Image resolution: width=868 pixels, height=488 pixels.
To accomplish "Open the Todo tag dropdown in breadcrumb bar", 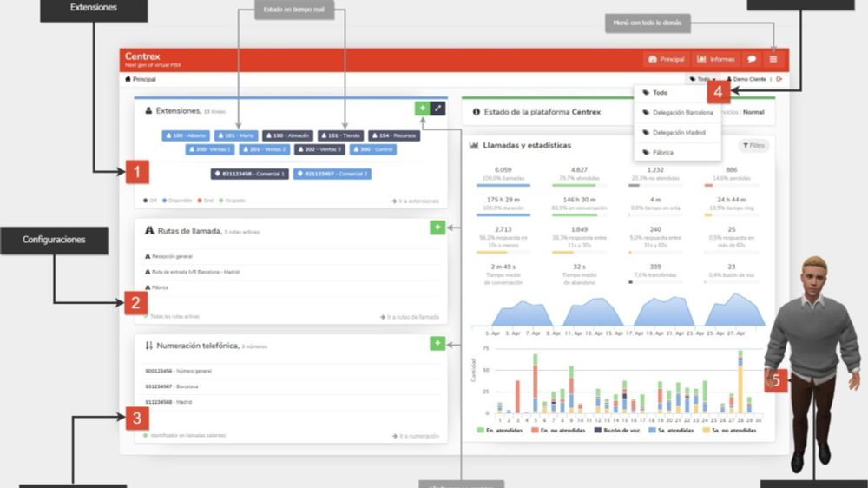I will tap(702, 79).
